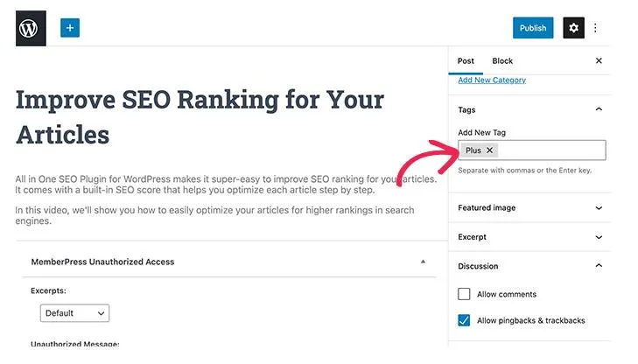Collapse the MemberPress Unauthorized Access box
Screen dimensions: 638x364
pos(423,262)
